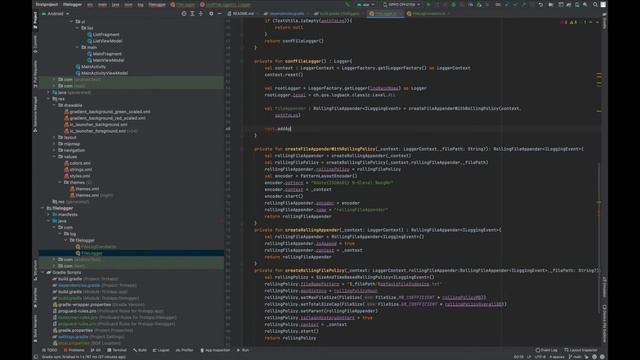Collapse the themes folder
640x360 pixels.
click(60, 182)
